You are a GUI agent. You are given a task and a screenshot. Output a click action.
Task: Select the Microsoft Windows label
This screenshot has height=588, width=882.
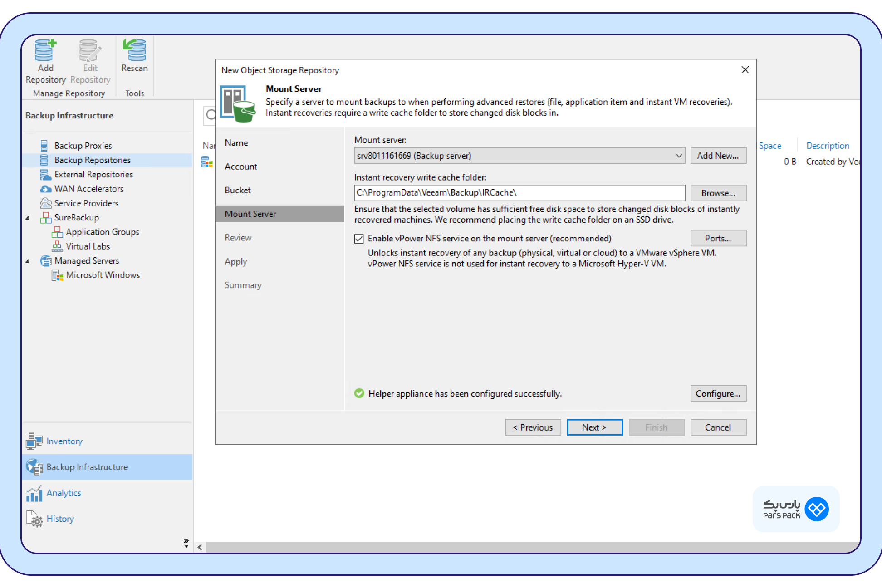[103, 275]
